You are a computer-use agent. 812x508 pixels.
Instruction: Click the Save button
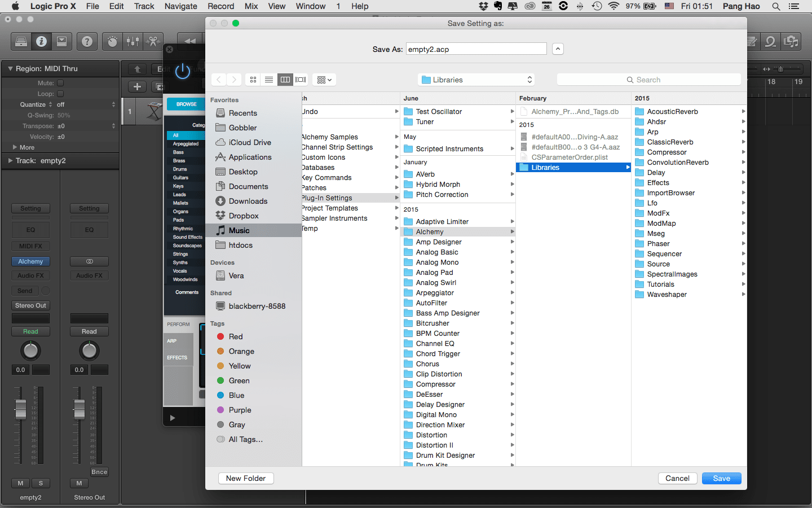pos(722,478)
